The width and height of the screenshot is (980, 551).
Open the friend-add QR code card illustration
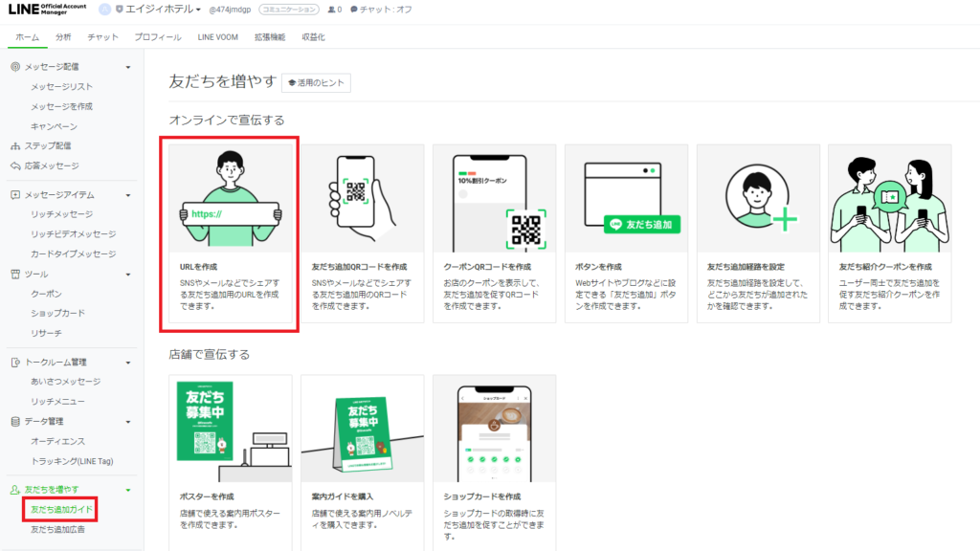[x=362, y=197]
